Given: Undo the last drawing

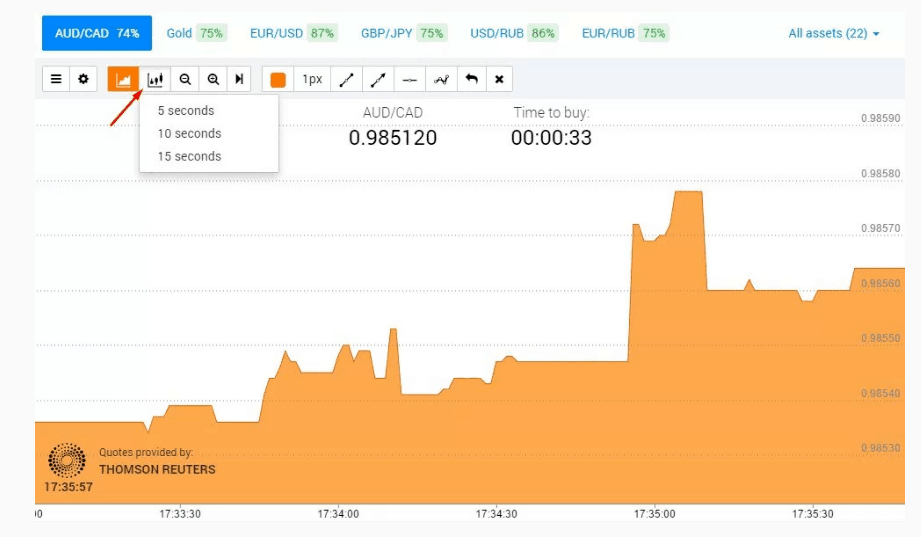Looking at the screenshot, I should click(472, 79).
